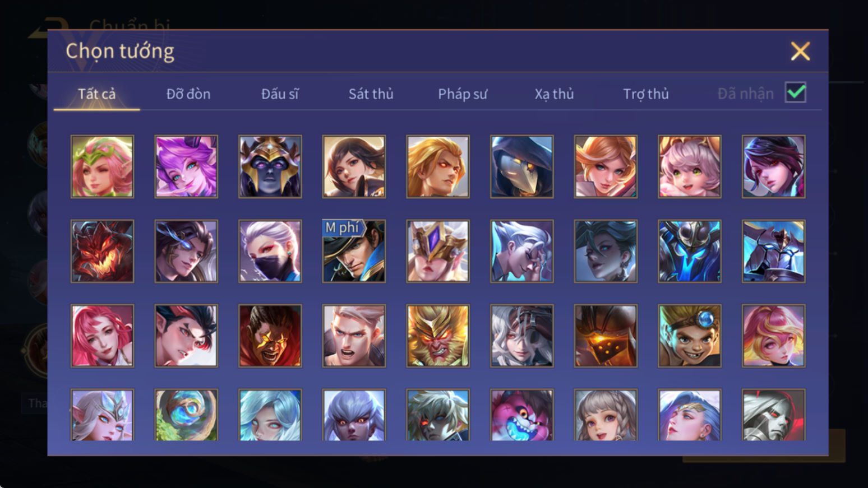868x488 pixels.
Task: Close the "Chọn tướng" dialog
Action: point(800,51)
